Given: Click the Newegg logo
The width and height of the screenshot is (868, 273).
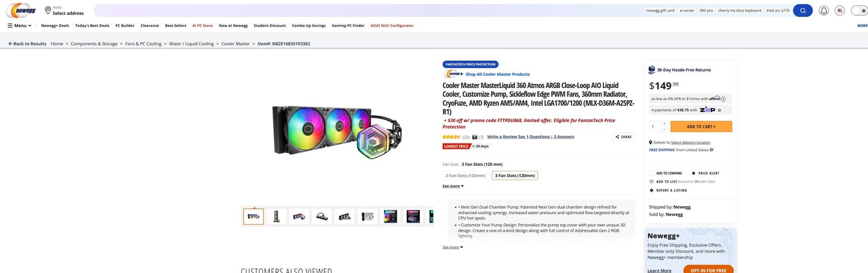Looking at the screenshot, I should point(20,11).
